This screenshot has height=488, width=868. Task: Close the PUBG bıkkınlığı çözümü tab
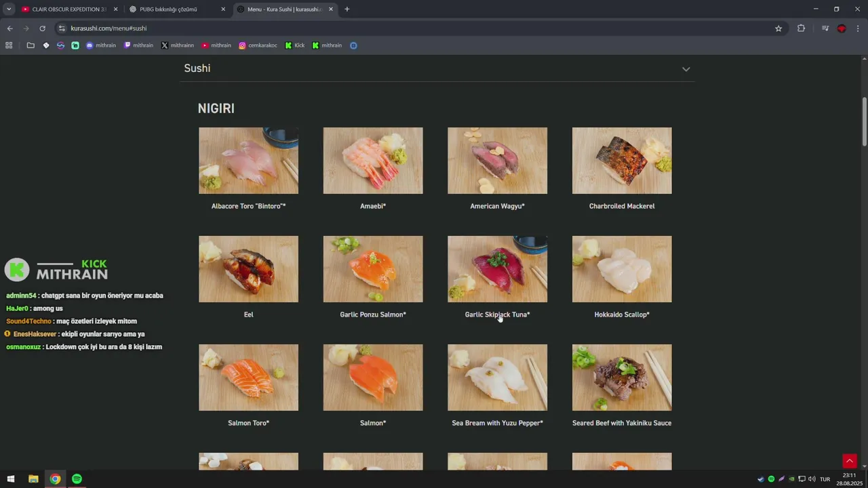(223, 9)
